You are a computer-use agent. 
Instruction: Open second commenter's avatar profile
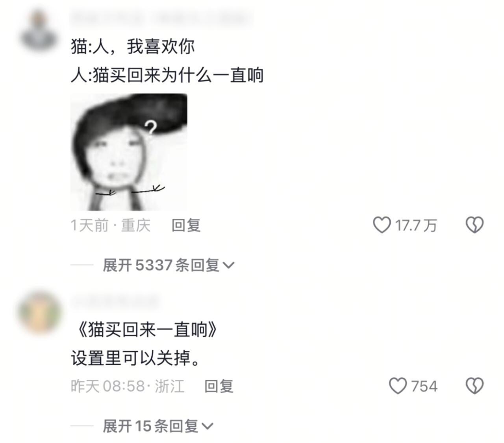click(39, 313)
